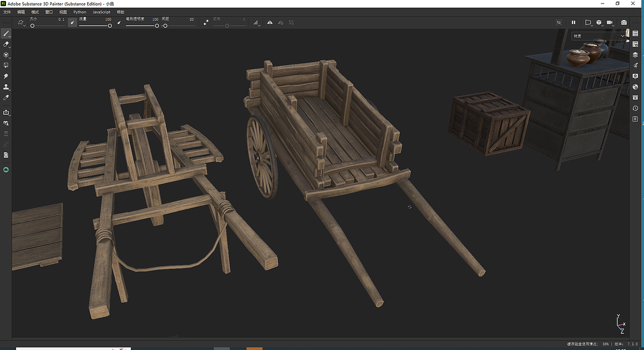Viewport: 644px width, 350px height.
Task: Select the Material picker eyedropper
Action: click(x=6, y=97)
